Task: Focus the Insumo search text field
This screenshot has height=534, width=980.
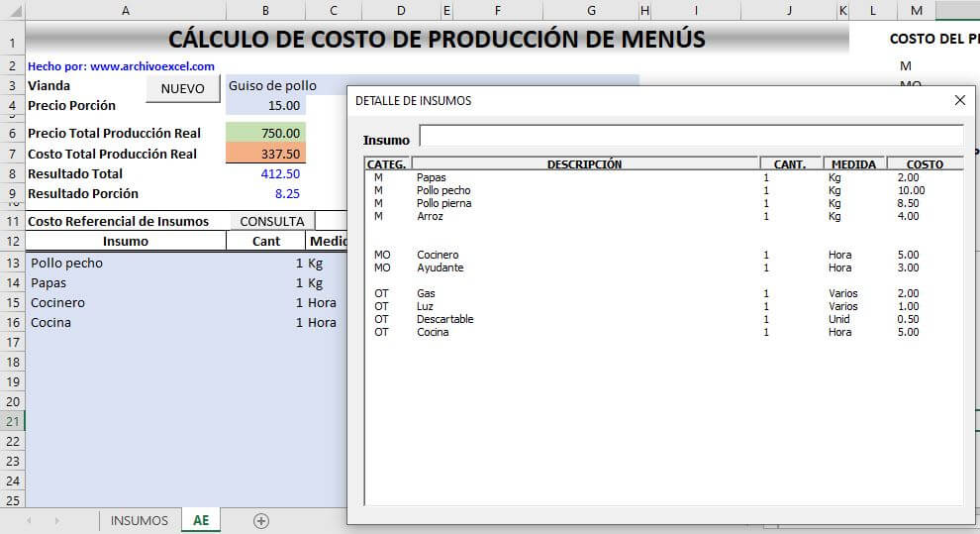Action: point(690,137)
